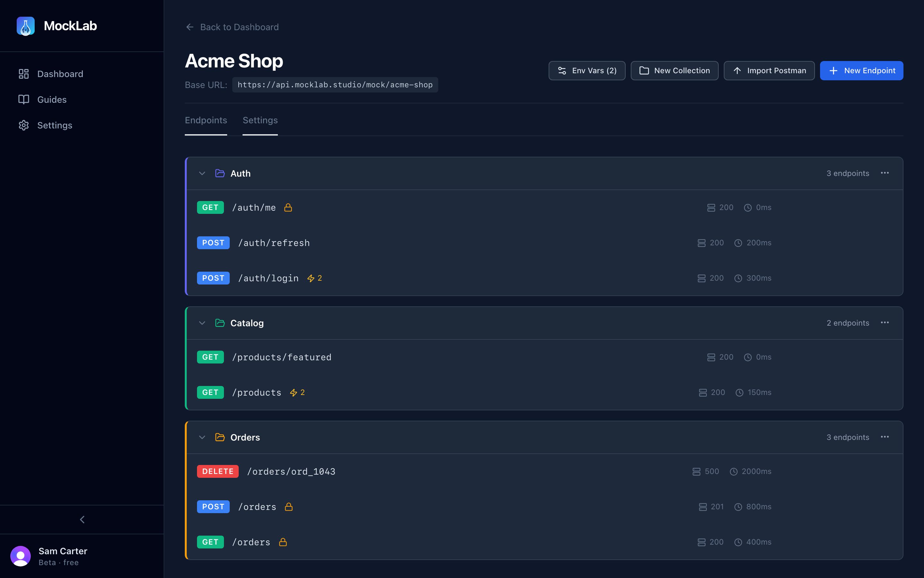Click the New Endpoint button
Viewport: 924px width, 578px height.
point(861,71)
